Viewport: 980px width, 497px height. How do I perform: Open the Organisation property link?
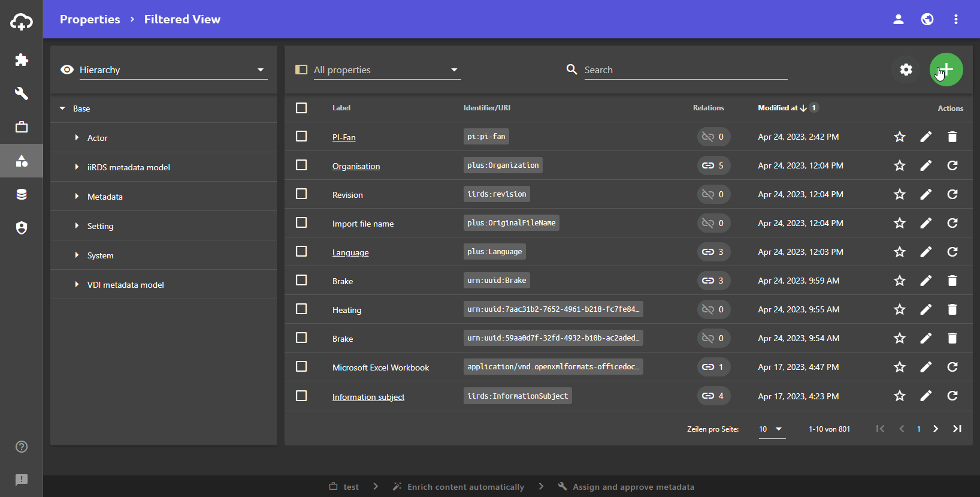[x=356, y=166]
